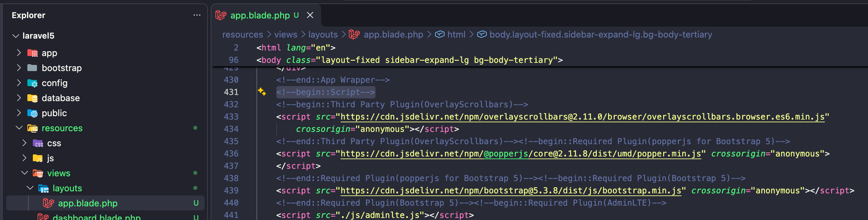Screen dimensions: 868x220
Task: Select the bootstrap folder label
Action: pos(62,68)
